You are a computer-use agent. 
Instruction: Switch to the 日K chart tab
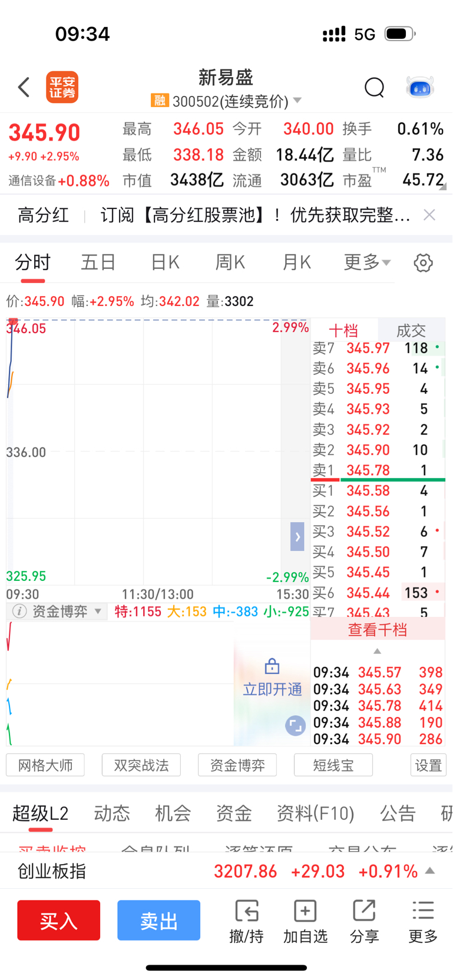click(x=165, y=263)
